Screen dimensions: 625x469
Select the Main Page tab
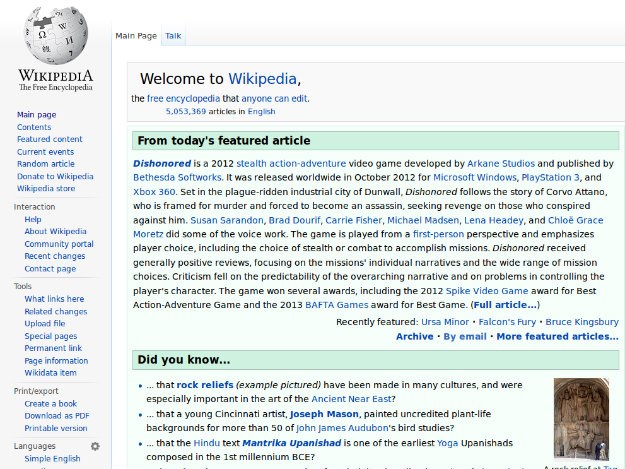(136, 36)
